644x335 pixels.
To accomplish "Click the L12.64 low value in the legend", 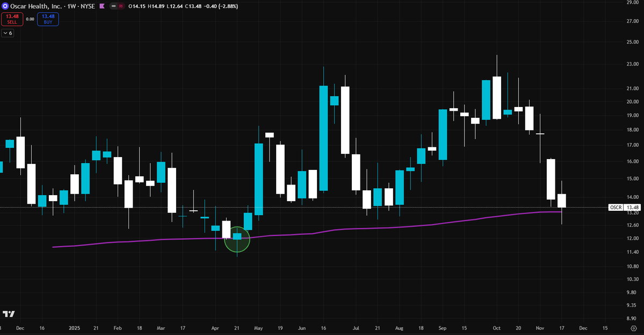I will pyautogui.click(x=175, y=6).
